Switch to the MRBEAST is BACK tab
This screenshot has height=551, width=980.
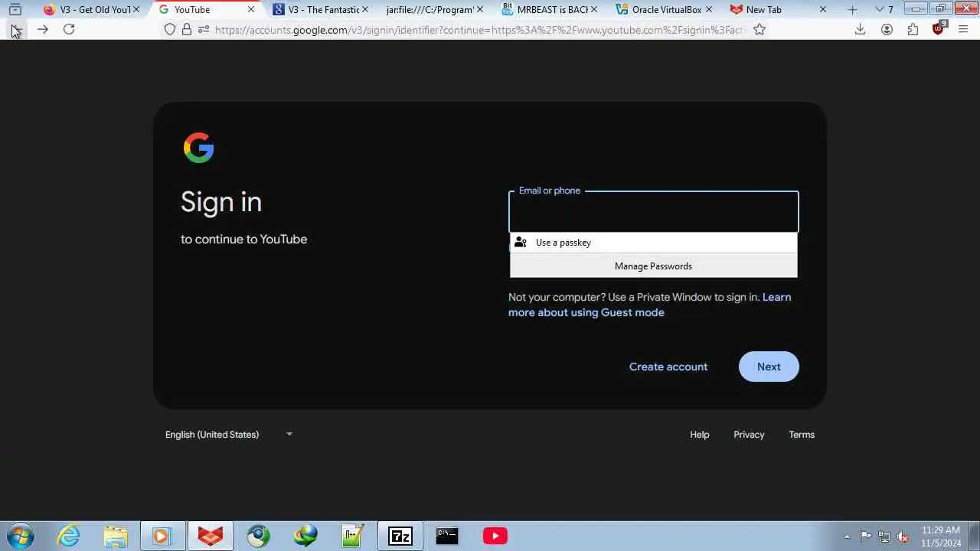(x=545, y=10)
